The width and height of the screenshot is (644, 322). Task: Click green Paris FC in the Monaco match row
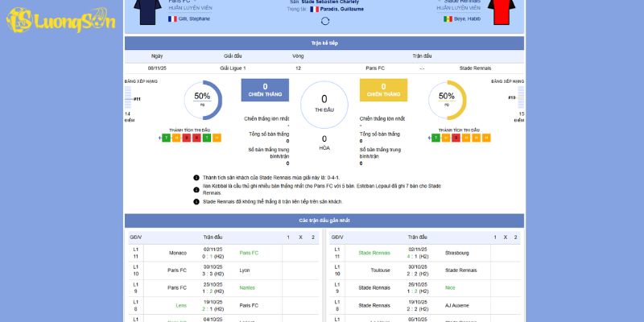pos(249,253)
